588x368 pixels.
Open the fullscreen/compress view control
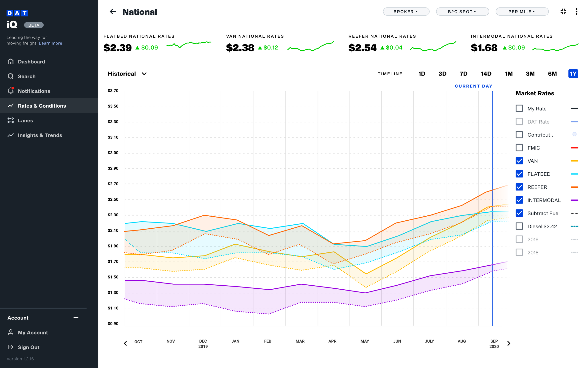[564, 12]
